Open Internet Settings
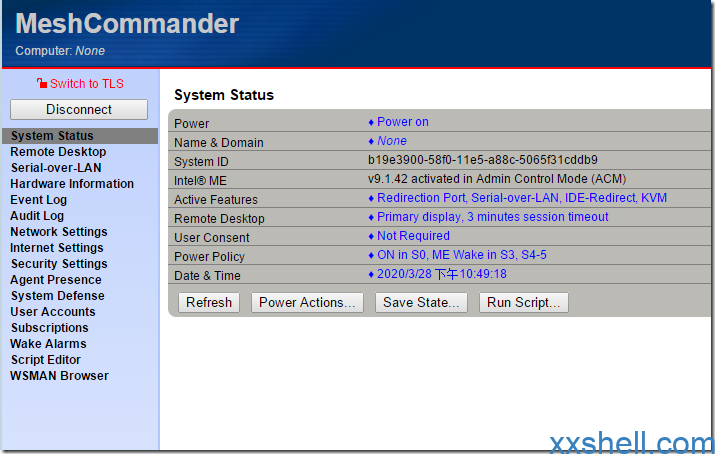715x454 pixels. point(57,248)
